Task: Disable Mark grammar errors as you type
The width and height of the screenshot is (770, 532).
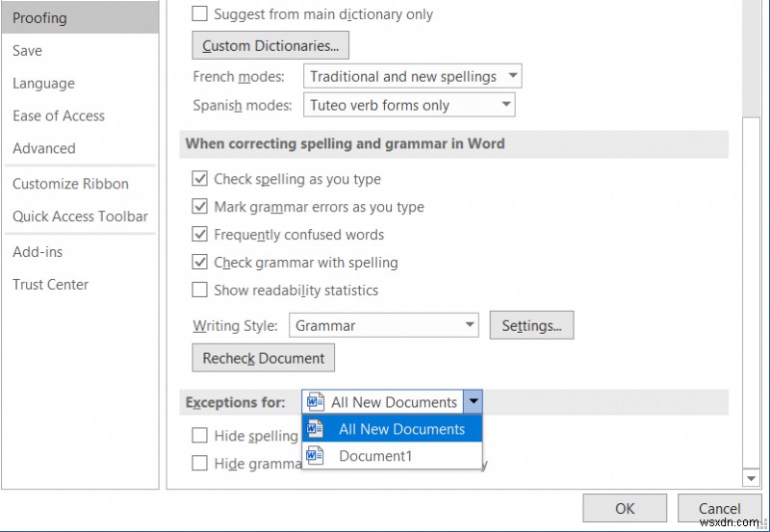Action: pos(200,207)
